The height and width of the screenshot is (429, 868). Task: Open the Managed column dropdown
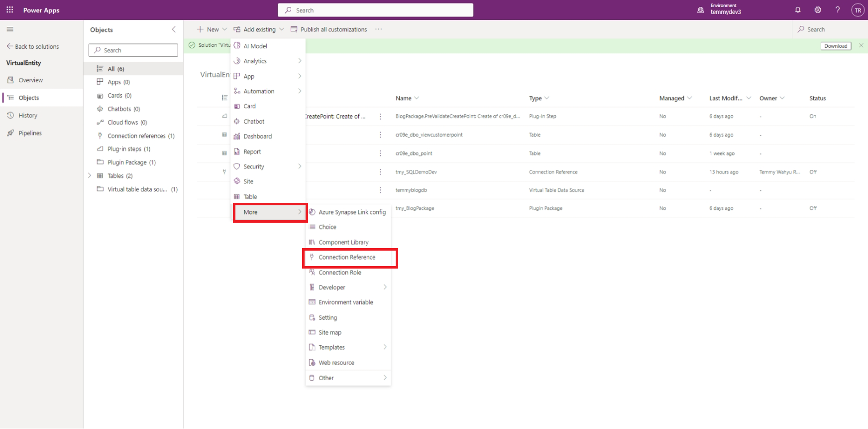click(675, 98)
